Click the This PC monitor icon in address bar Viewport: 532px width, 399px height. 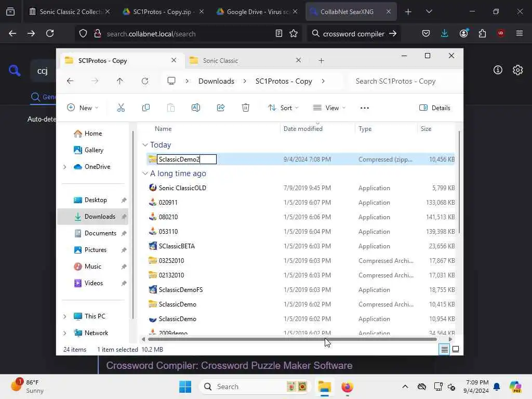point(171,81)
